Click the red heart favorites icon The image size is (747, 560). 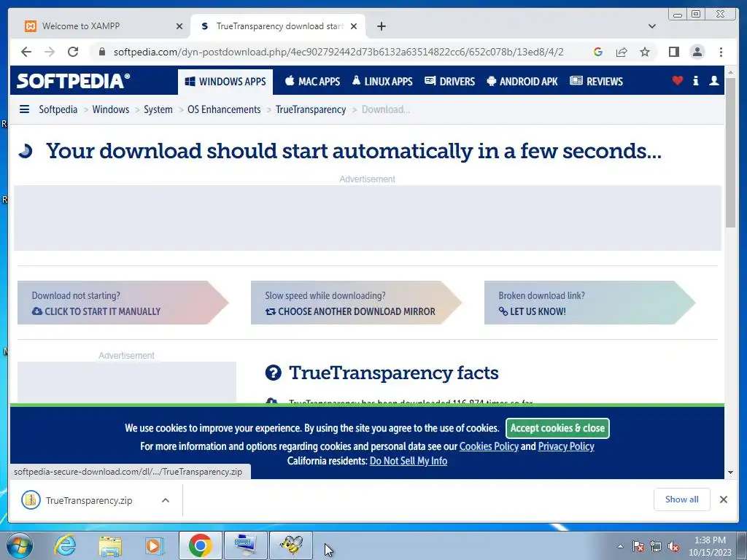point(677,81)
